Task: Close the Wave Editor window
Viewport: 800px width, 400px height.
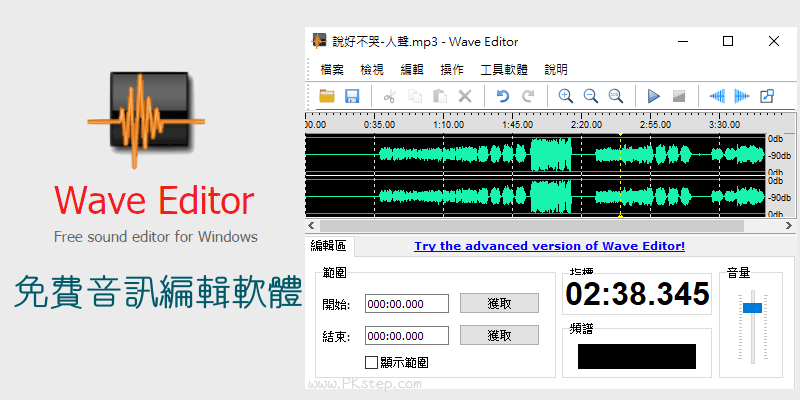Action: 774,41
